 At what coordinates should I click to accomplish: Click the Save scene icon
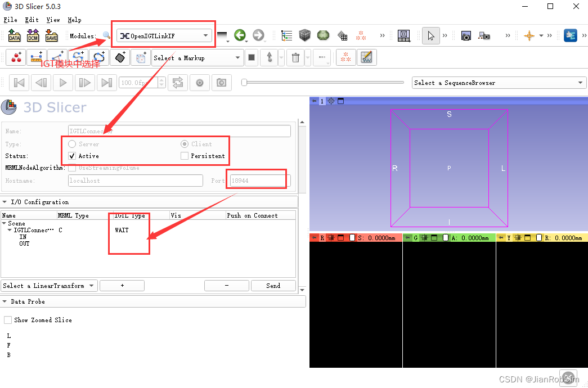(x=51, y=35)
